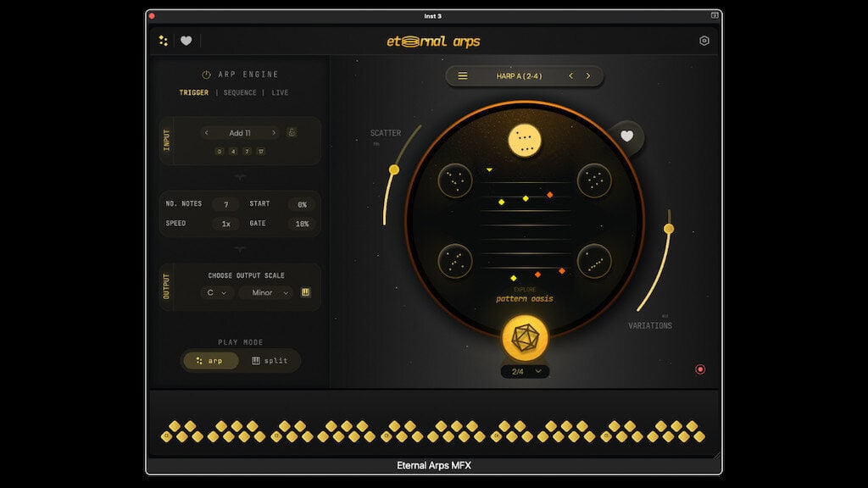Click the eternal arps logo
This screenshot has width=868, height=488.
tap(433, 42)
